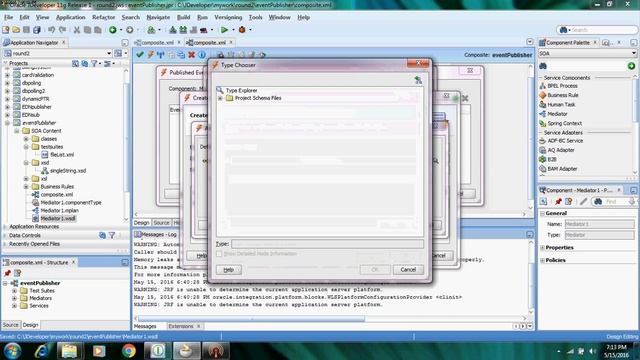Expand Project Schema Files node in Type Chooser

pyautogui.click(x=220, y=98)
